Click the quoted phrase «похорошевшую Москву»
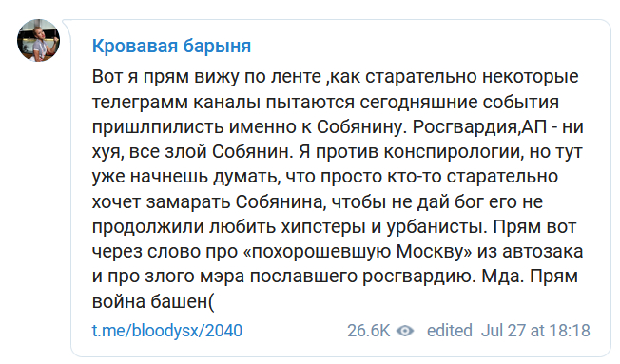Viewport: 620px width, 364px height. tap(358, 251)
